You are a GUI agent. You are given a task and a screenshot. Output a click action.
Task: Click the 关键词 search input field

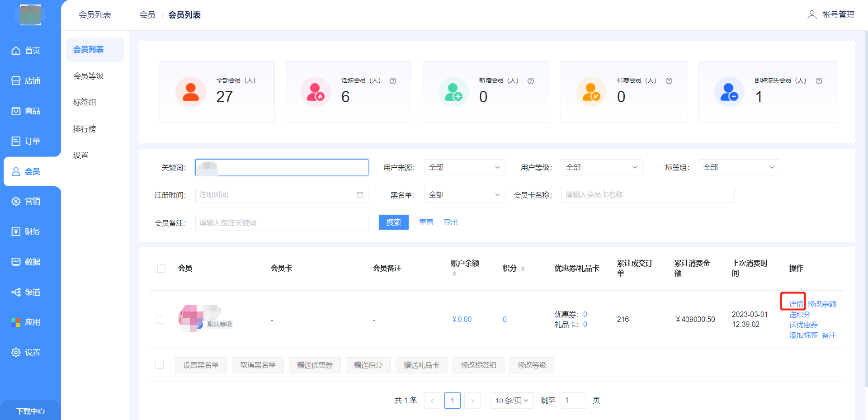[x=282, y=167]
